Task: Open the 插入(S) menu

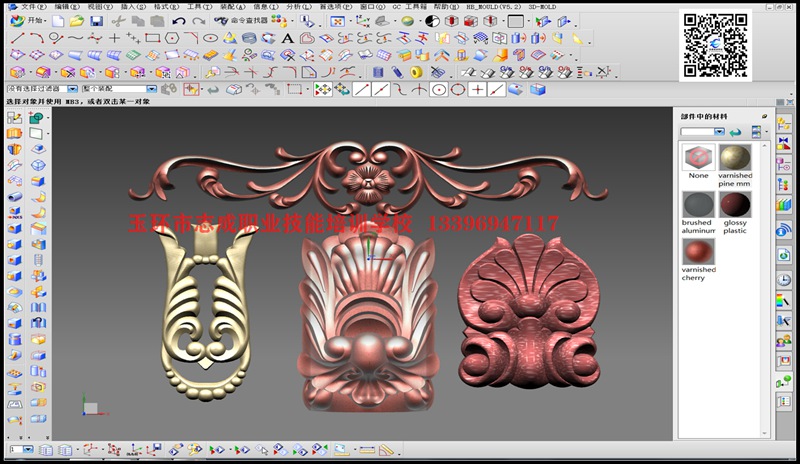Action: tap(133, 7)
